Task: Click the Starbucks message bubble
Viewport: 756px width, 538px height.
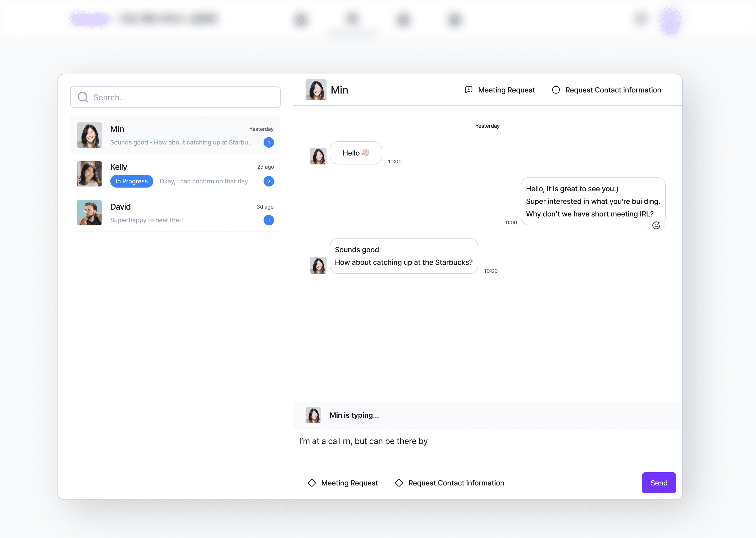Action: (403, 256)
